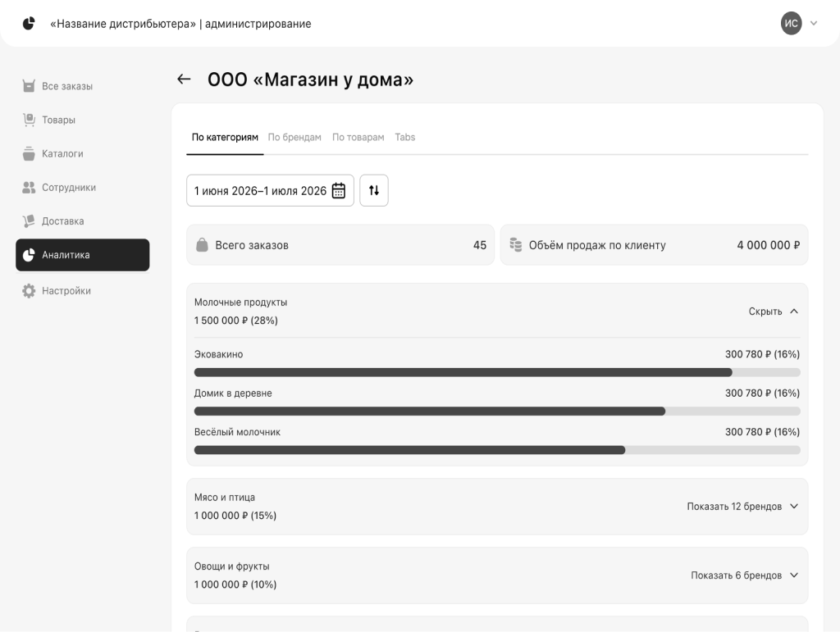840x632 pixels.
Task: Click the ИС user avatar
Action: point(791,24)
